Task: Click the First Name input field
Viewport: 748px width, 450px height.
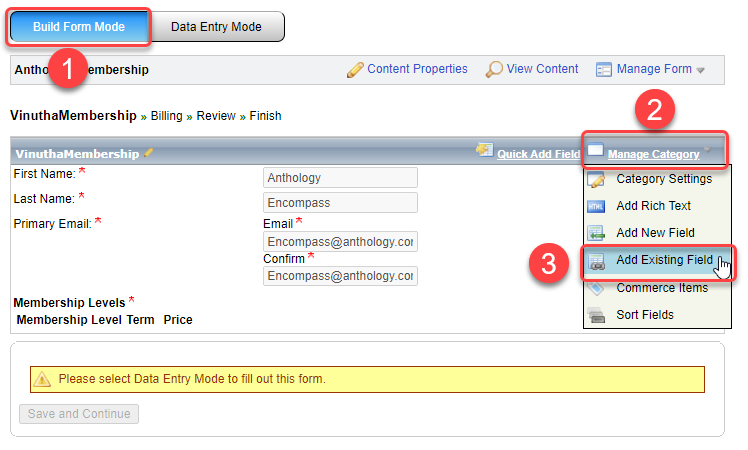Action: pyautogui.click(x=340, y=178)
